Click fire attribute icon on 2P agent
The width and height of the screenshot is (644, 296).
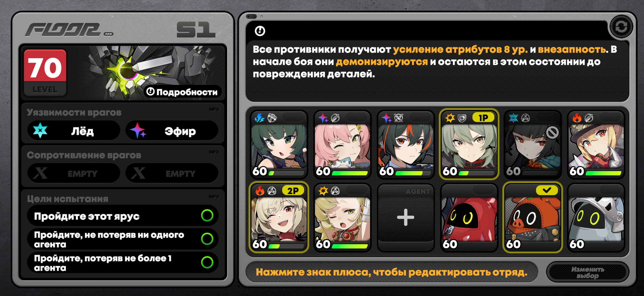[260, 191]
